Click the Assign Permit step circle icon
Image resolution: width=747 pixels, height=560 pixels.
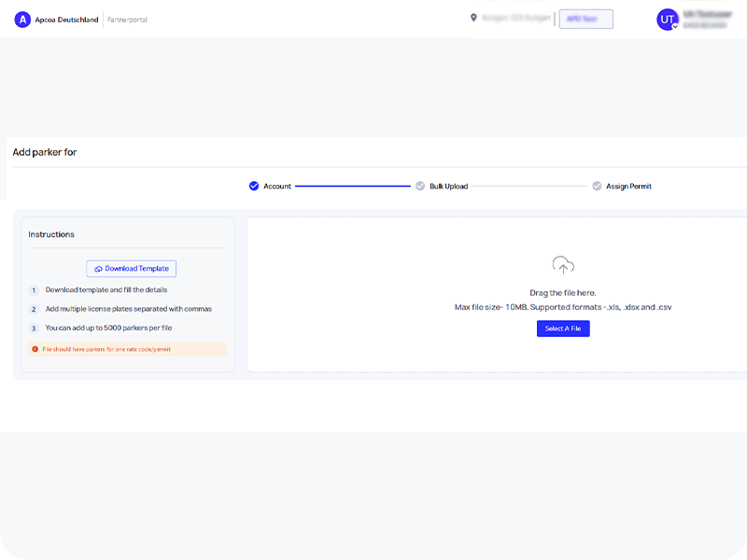click(x=597, y=186)
